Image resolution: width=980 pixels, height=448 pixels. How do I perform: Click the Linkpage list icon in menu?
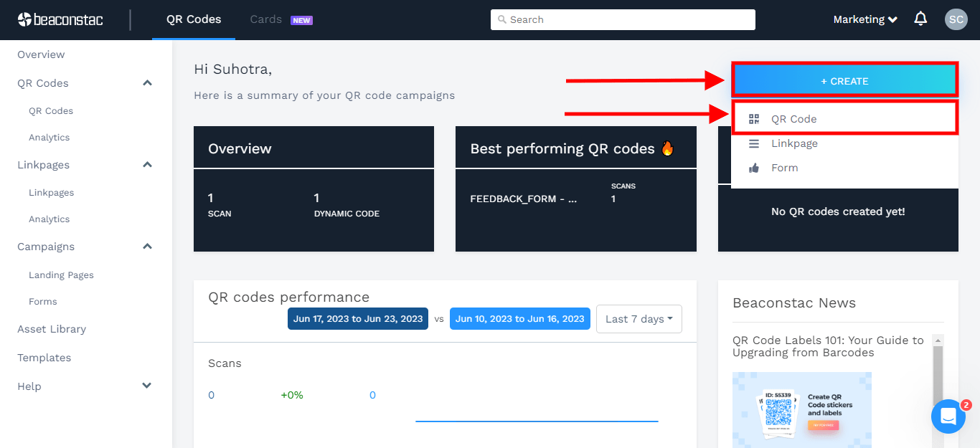[x=753, y=143]
